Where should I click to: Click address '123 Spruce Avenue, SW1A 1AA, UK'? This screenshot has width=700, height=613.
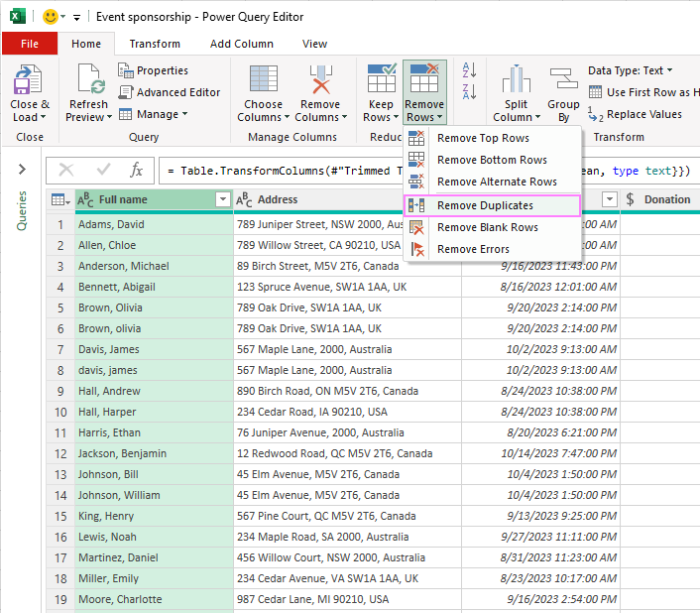(347, 287)
